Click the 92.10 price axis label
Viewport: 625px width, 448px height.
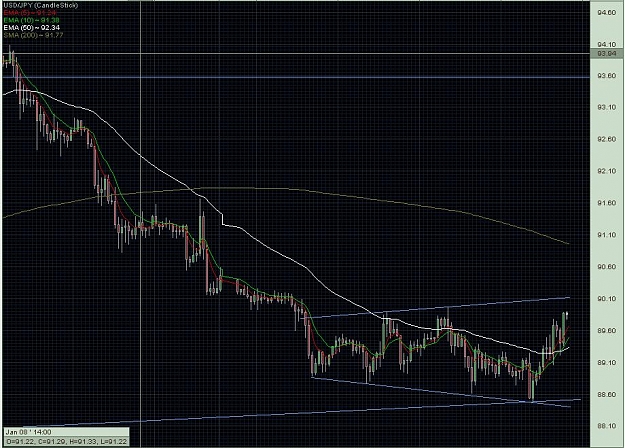click(x=606, y=171)
